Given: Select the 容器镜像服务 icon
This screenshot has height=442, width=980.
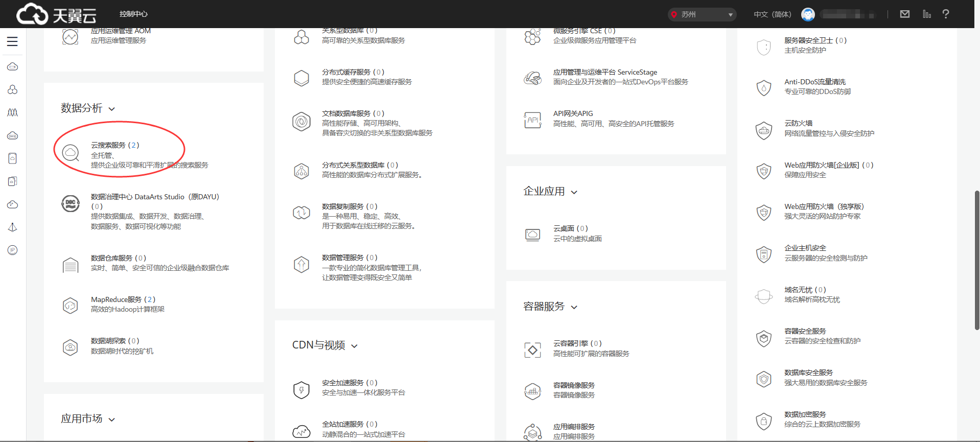Looking at the screenshot, I should pos(532,391).
